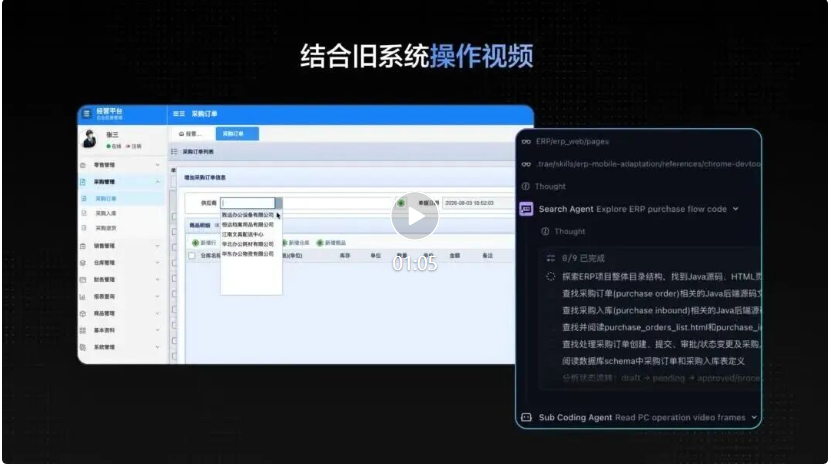This screenshot has width=831, height=466.
Task: Select 江南文具配送中心 from the supplier list
Action: (243, 234)
